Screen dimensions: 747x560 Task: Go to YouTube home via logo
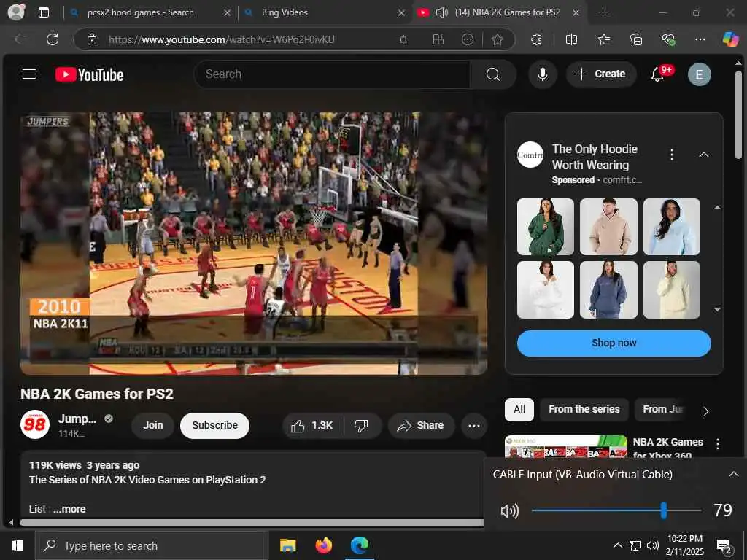click(89, 75)
